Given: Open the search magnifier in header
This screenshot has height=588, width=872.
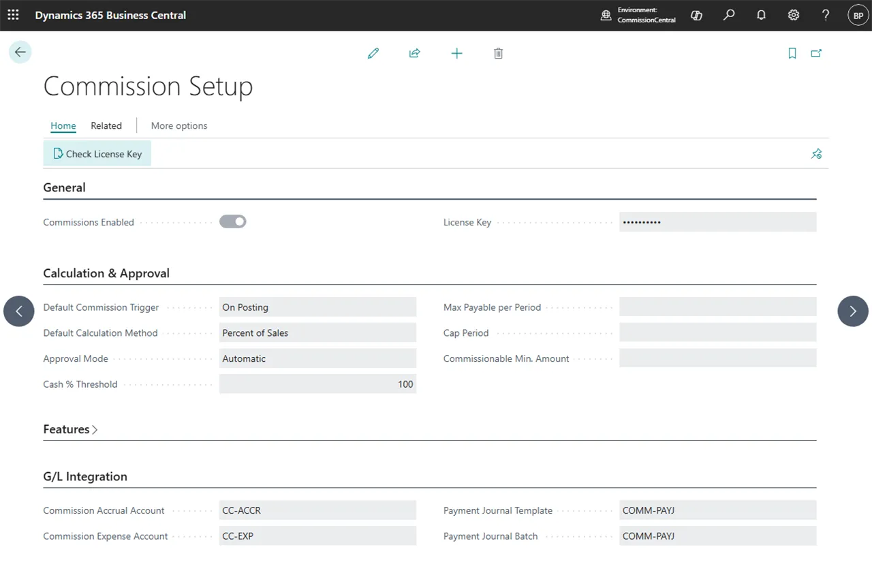Looking at the screenshot, I should (729, 15).
